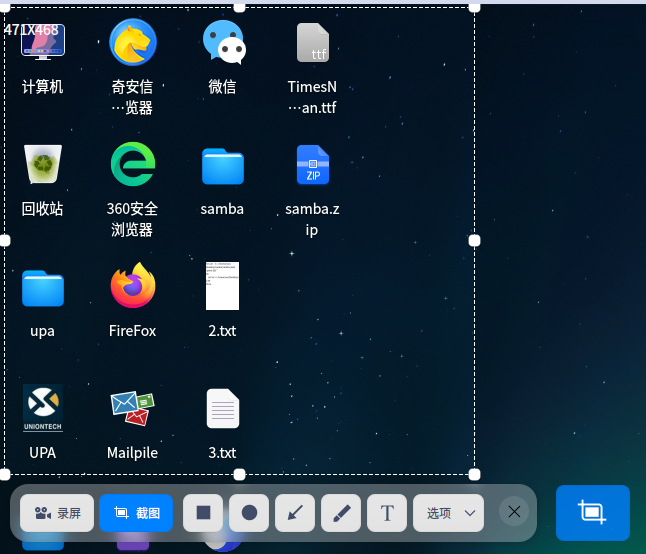646x554 pixels.
Task: Click the selection's bottom-right corner handle
Action: tap(475, 475)
